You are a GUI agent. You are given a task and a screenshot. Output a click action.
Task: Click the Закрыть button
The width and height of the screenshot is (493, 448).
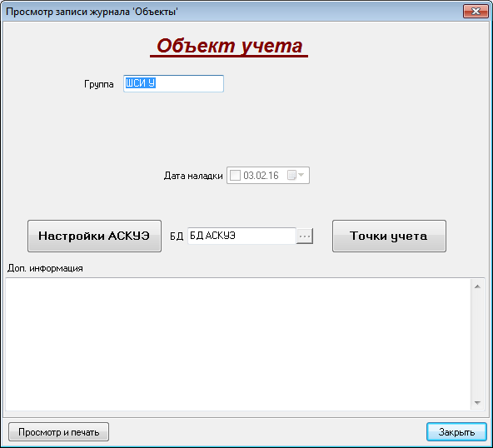[x=456, y=432]
